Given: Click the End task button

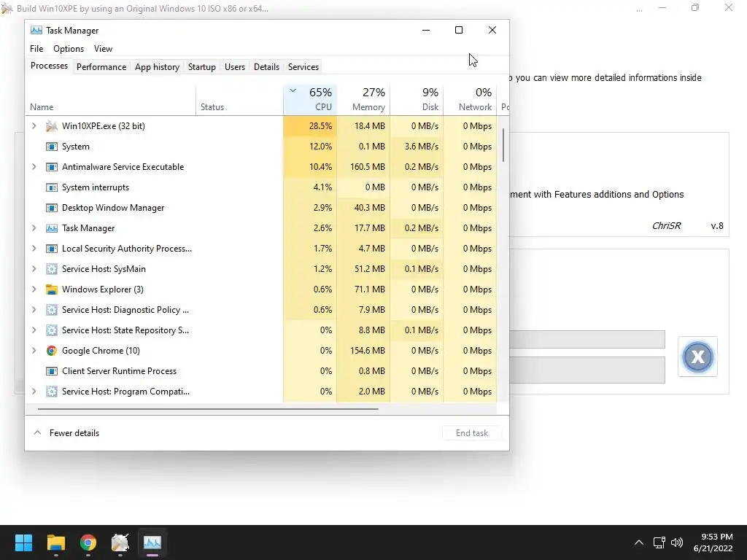Looking at the screenshot, I should point(472,433).
